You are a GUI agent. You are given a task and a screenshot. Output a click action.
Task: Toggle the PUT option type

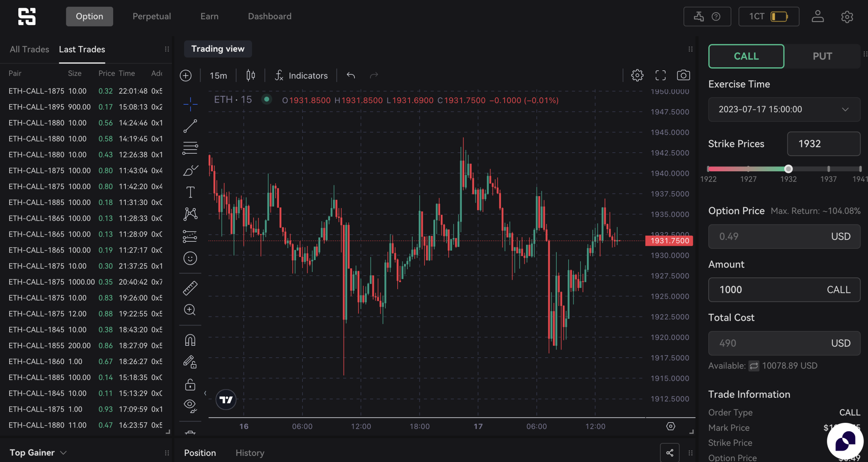[x=822, y=56]
